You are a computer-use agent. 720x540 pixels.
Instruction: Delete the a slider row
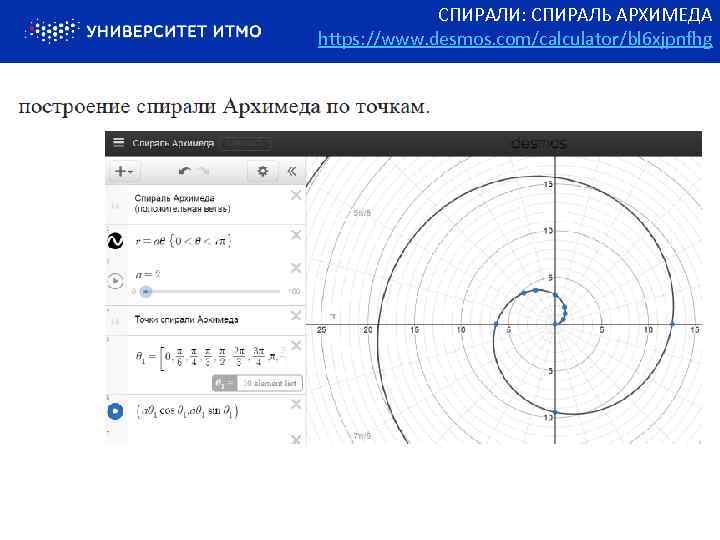[296, 268]
